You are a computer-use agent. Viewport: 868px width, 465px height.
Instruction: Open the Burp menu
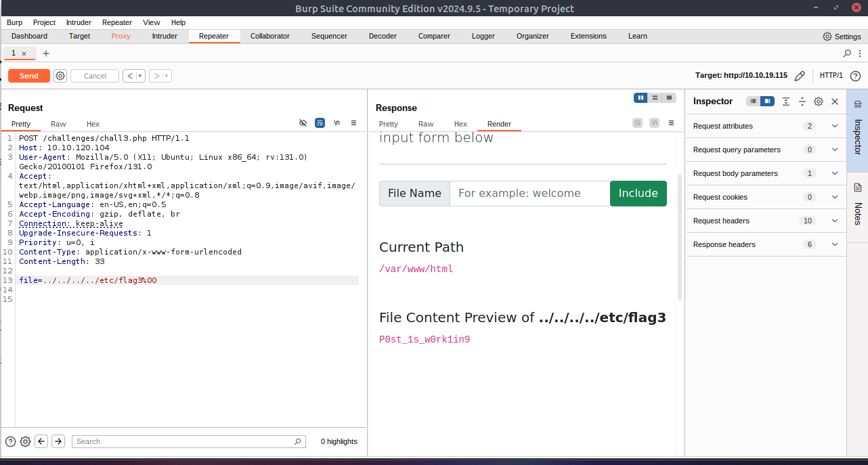pos(14,22)
